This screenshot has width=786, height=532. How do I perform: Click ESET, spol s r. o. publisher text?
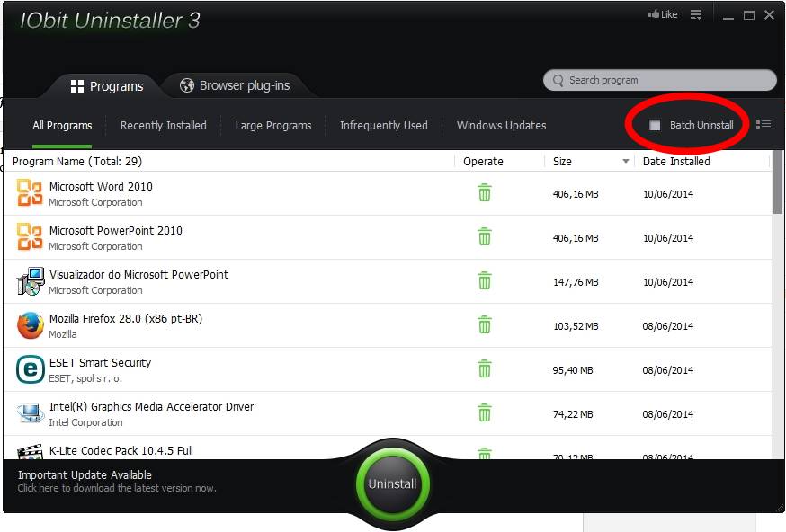(85, 378)
